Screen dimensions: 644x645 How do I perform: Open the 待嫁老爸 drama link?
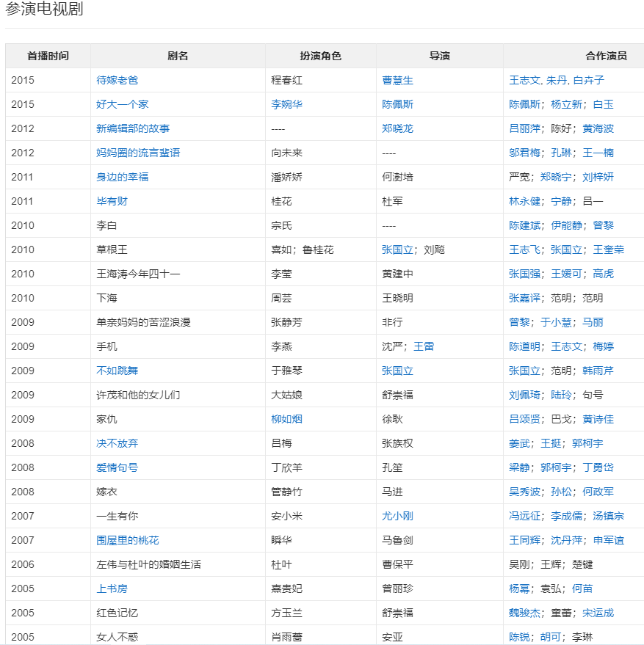click(117, 80)
